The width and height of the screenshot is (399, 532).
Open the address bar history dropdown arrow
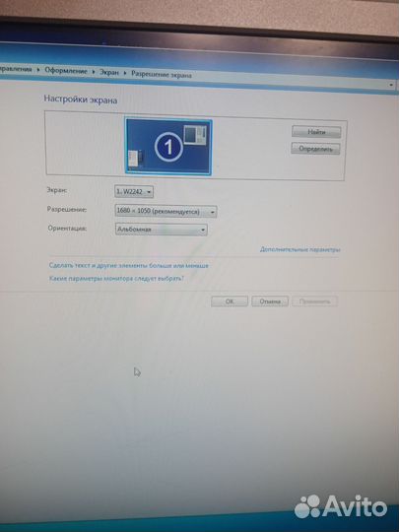click(391, 85)
